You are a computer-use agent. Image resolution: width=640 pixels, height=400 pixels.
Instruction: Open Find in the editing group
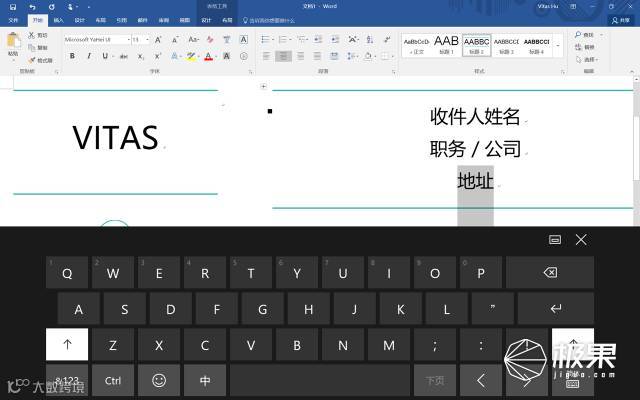pyautogui.click(x=584, y=35)
